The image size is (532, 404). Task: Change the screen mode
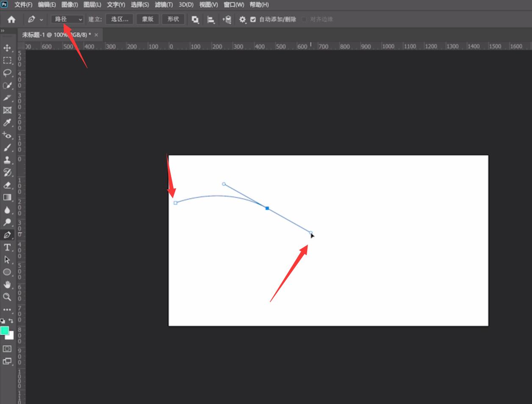coord(7,361)
